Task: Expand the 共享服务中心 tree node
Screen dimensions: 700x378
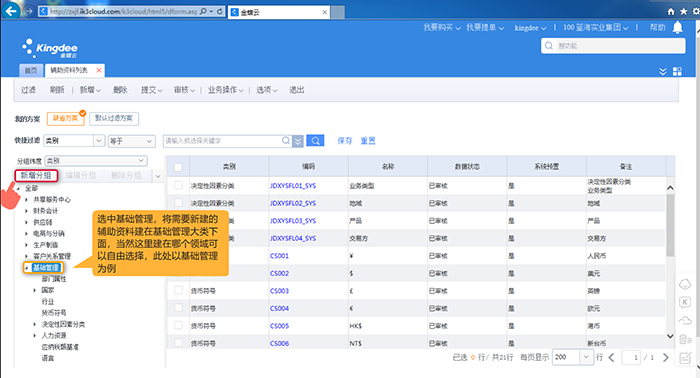Action: pos(26,199)
